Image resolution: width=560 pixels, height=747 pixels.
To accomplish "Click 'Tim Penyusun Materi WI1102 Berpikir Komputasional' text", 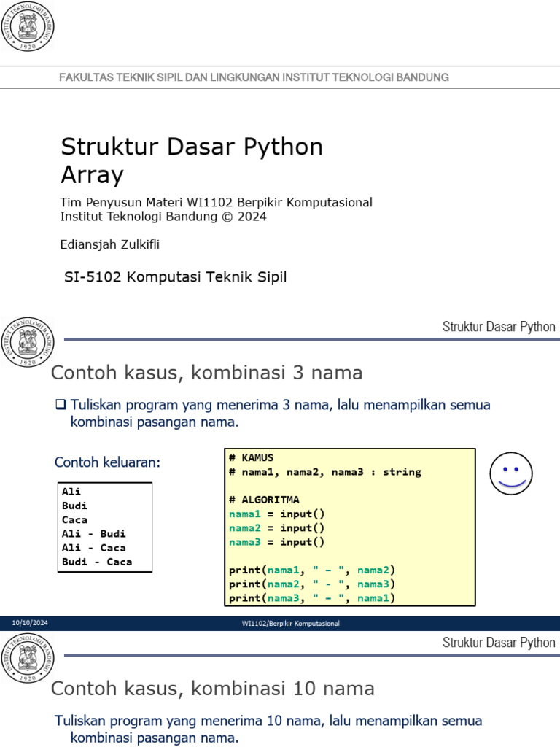I will point(216,202).
